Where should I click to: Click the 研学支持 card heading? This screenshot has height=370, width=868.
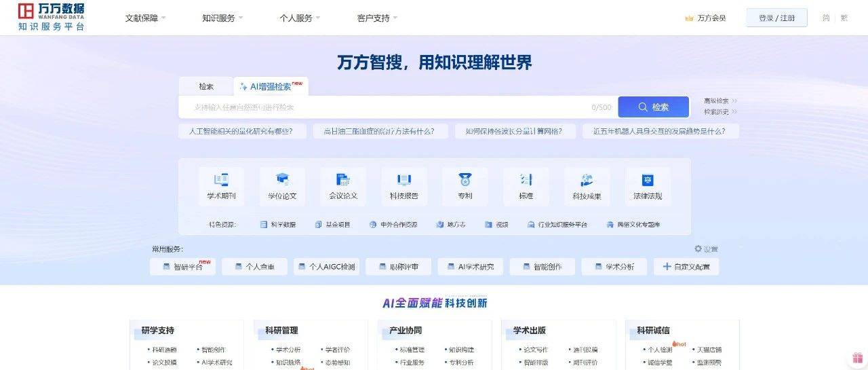click(158, 331)
